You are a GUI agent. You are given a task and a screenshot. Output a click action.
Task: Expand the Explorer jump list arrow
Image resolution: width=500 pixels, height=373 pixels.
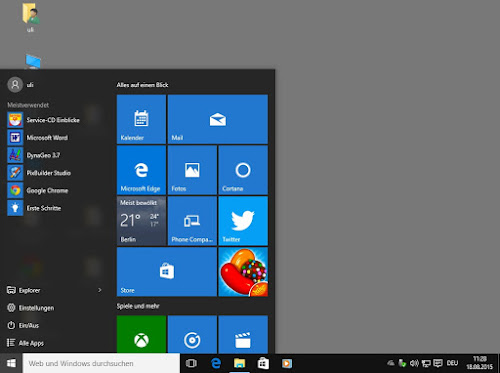[99, 290]
